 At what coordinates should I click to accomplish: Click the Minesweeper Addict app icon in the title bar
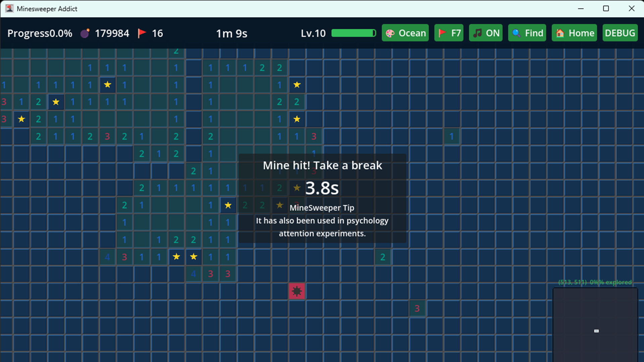(9, 8)
